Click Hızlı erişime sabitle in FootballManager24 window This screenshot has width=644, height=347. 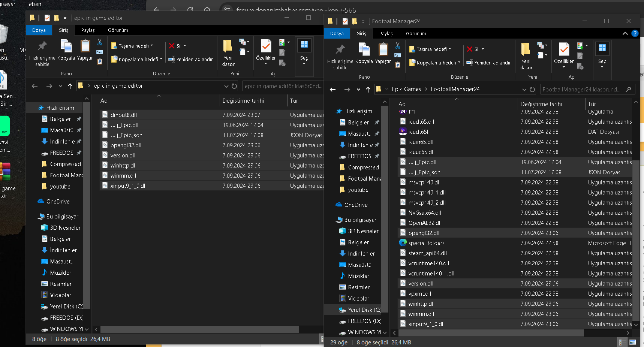coord(340,57)
